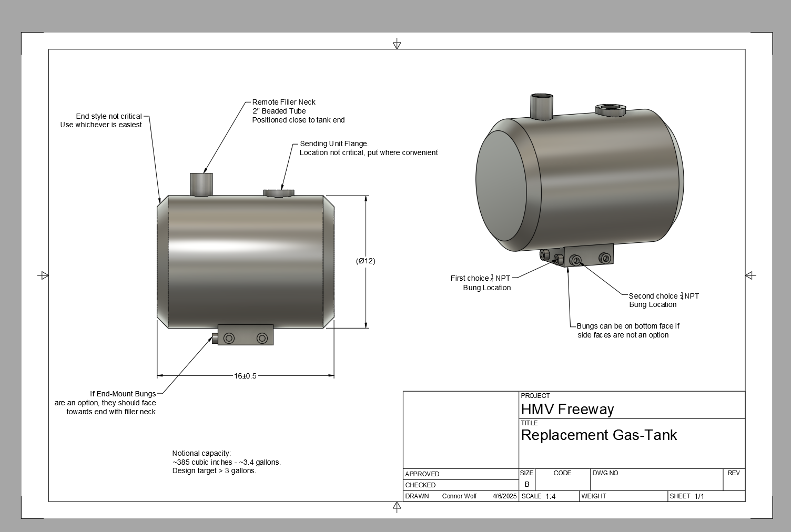
Task: Select the Sending Unit Flange annotation
Action: click(x=368, y=148)
